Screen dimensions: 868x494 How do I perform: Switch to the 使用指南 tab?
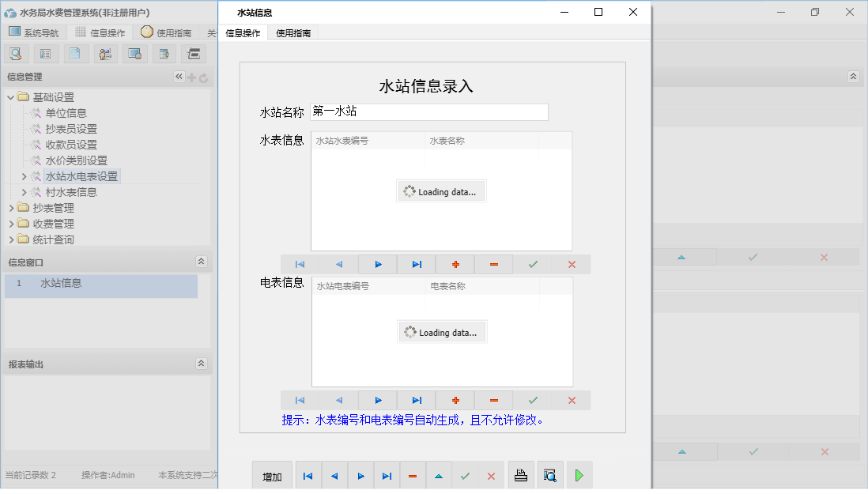(x=291, y=33)
